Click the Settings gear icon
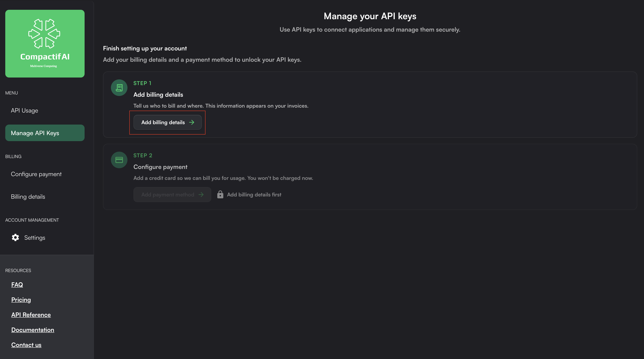The image size is (644, 359). pyautogui.click(x=15, y=237)
